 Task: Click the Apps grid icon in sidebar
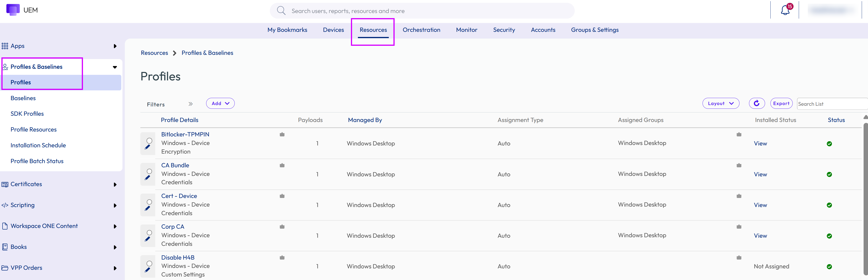coord(5,46)
